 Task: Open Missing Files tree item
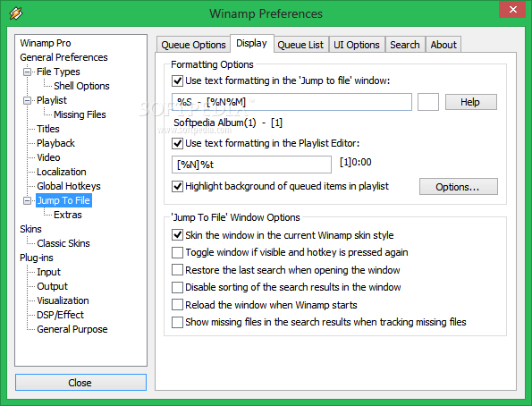80,114
